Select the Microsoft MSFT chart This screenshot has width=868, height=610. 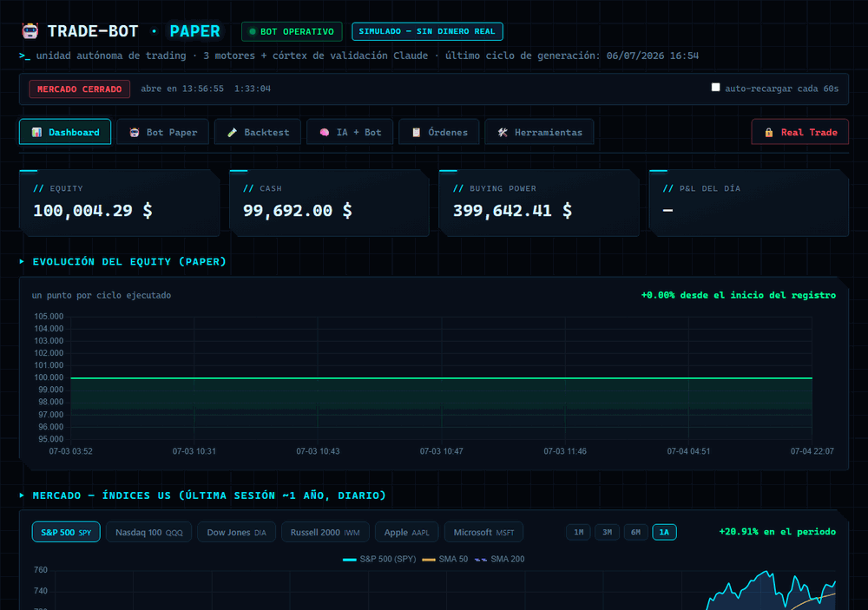[x=483, y=532]
